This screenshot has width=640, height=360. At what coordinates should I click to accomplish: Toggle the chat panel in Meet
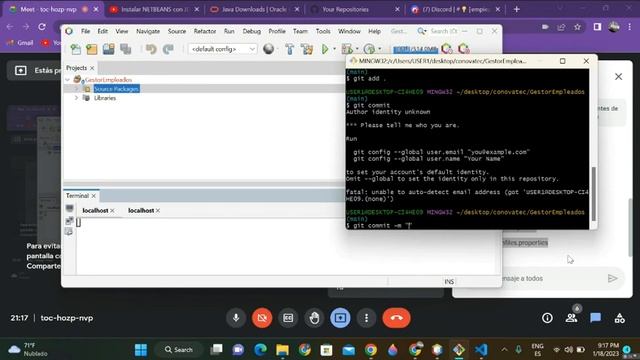596,318
